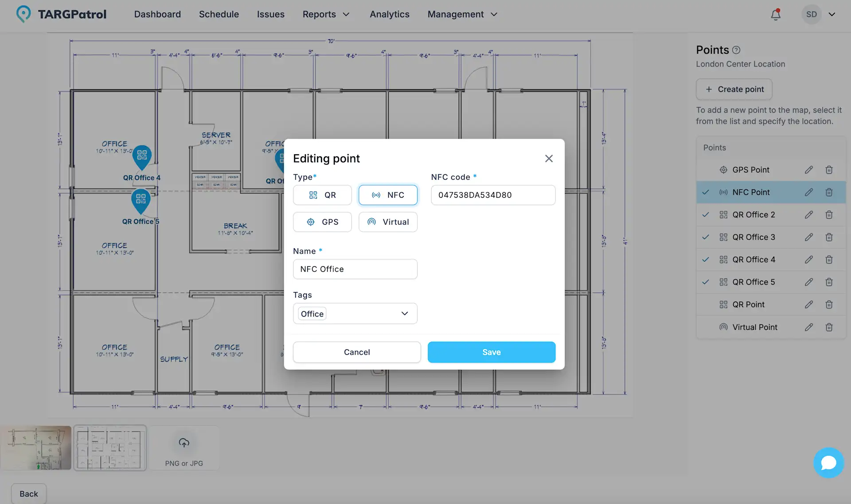
Task: Save the edited point
Action: click(491, 352)
